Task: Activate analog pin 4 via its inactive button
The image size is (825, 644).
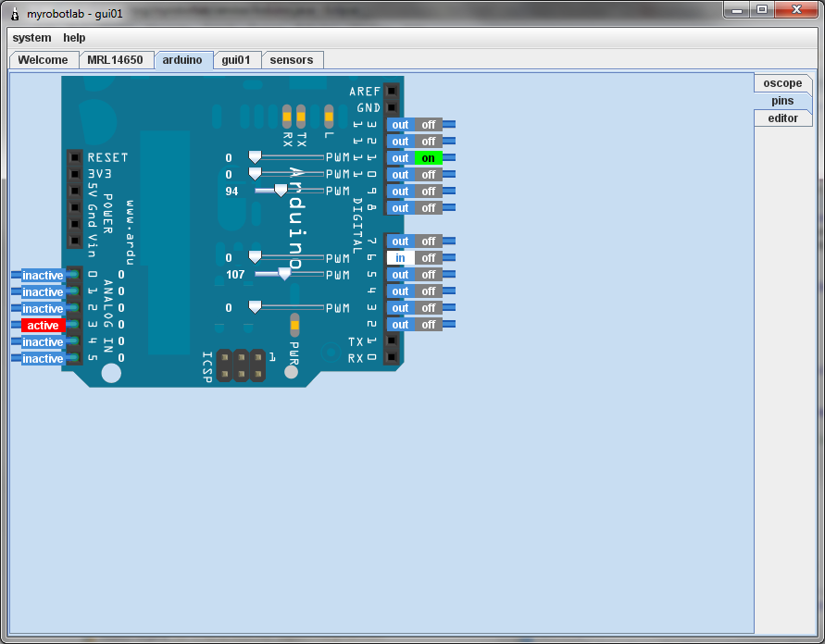Action: (x=44, y=341)
